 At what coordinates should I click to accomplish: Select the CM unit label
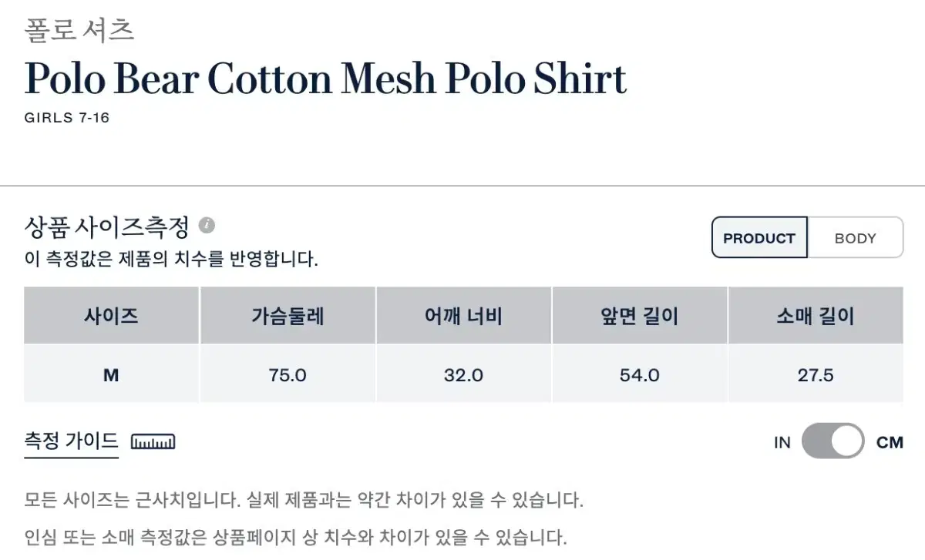(890, 442)
